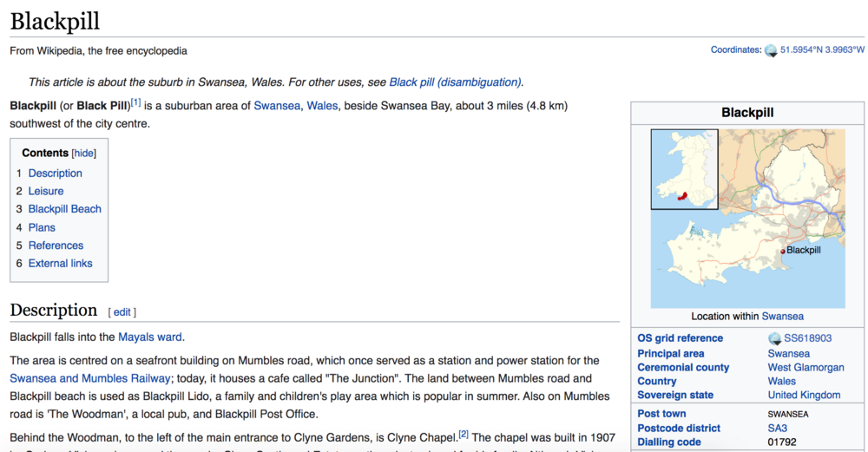Click the Mayals ward link
The width and height of the screenshot is (868, 452).
pyautogui.click(x=150, y=337)
